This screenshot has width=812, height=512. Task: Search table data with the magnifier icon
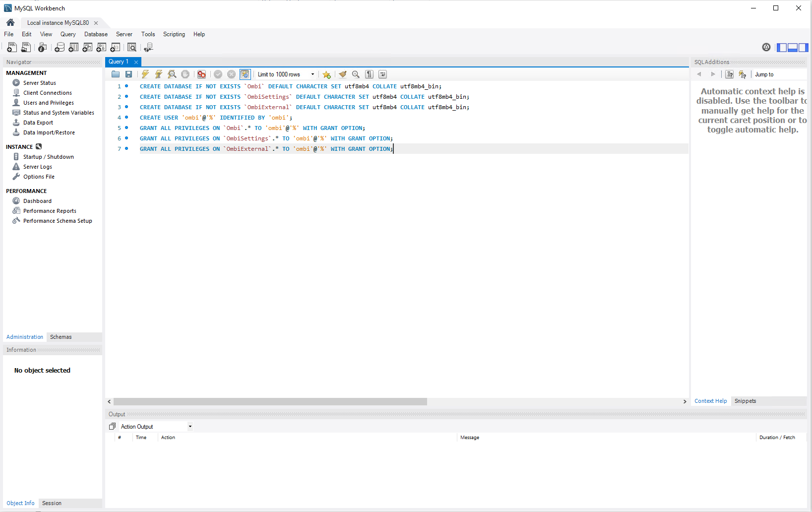click(x=132, y=47)
